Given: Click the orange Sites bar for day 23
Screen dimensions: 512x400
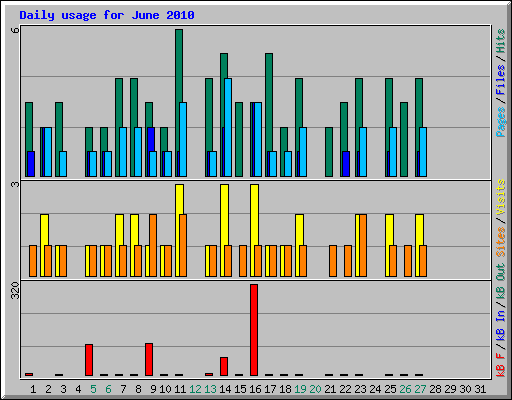Looking at the screenshot, I should point(363,245).
